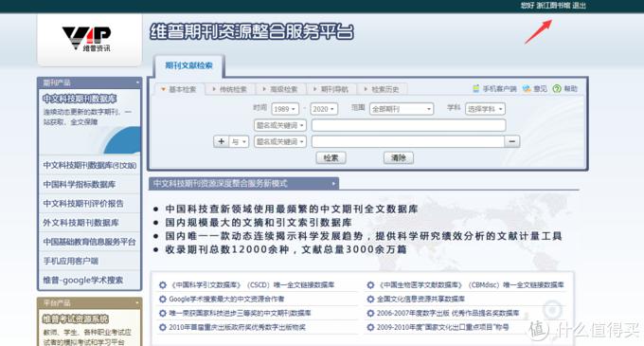Open the 全部期刊 range dropdown

click(402, 109)
